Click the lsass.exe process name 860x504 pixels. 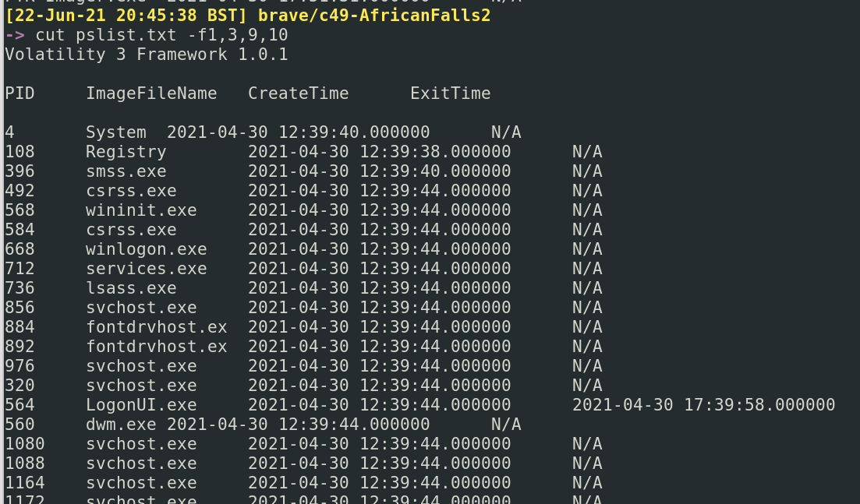[x=131, y=288]
